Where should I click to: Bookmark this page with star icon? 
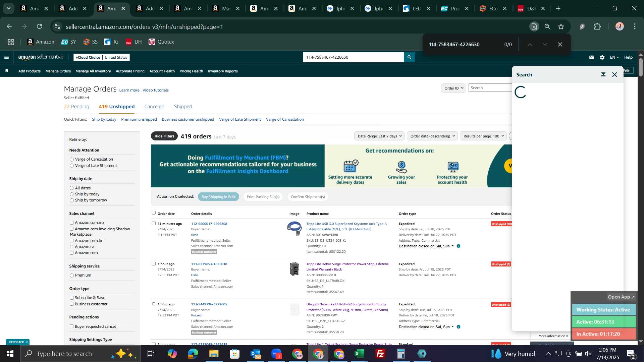point(561,26)
